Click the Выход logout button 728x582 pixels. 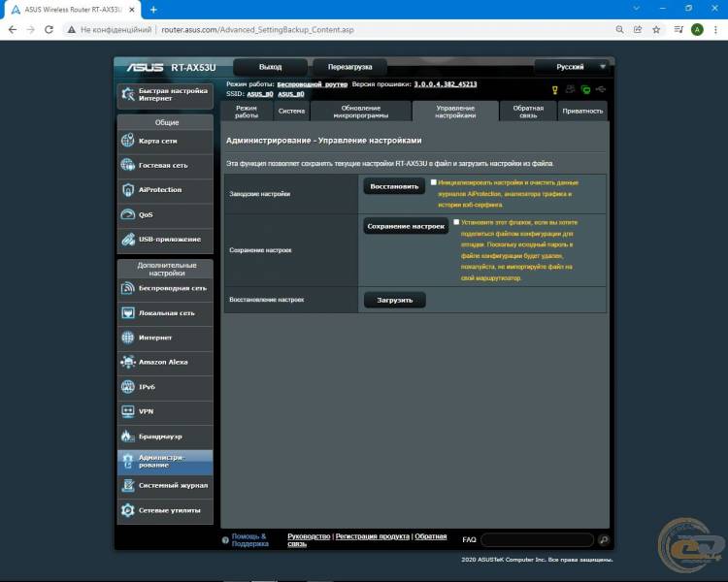[270, 67]
